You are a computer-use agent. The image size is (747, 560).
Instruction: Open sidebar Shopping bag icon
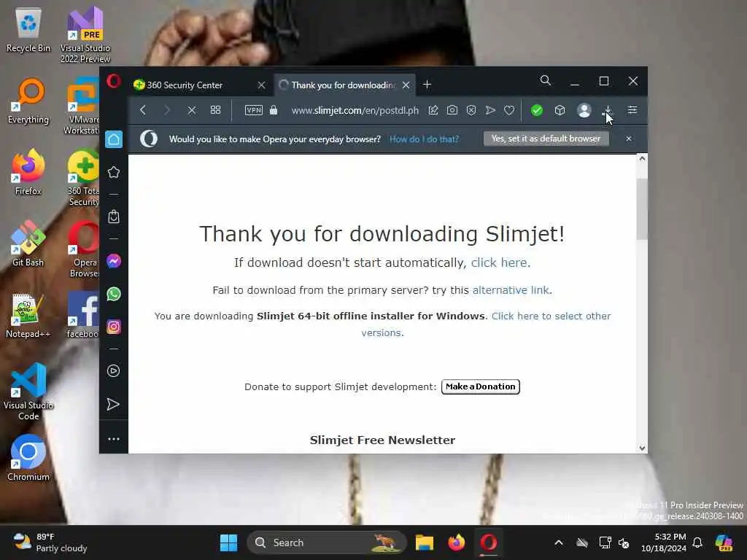(x=113, y=217)
